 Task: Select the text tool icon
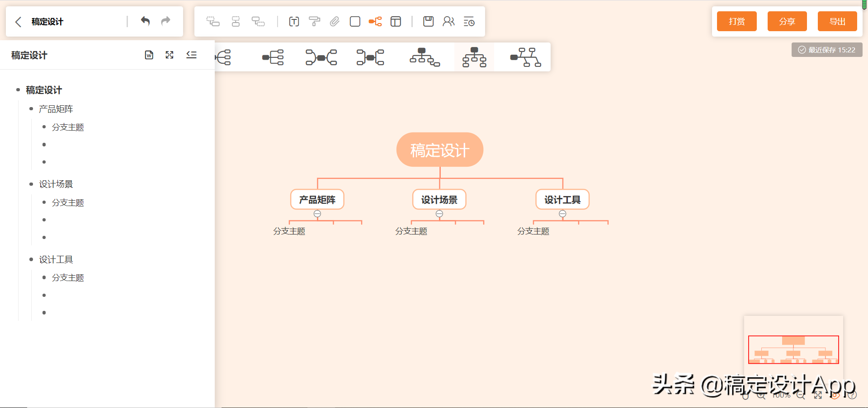(294, 21)
